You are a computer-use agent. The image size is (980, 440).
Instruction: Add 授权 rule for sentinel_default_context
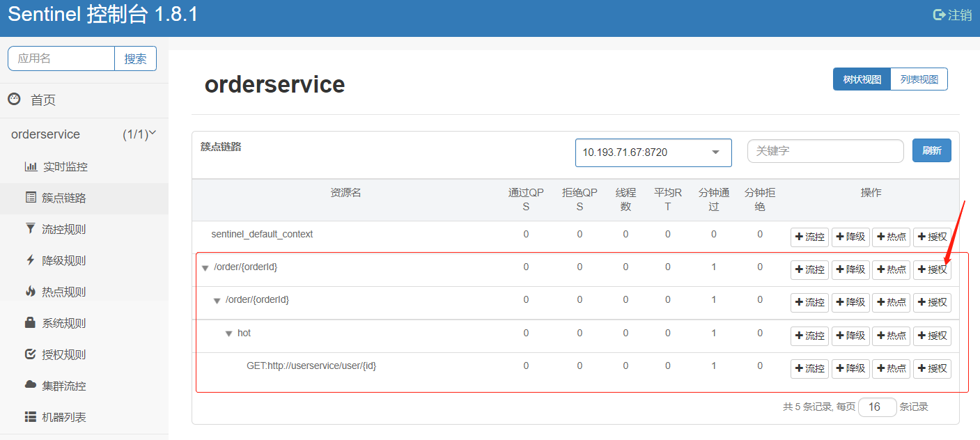click(x=932, y=237)
